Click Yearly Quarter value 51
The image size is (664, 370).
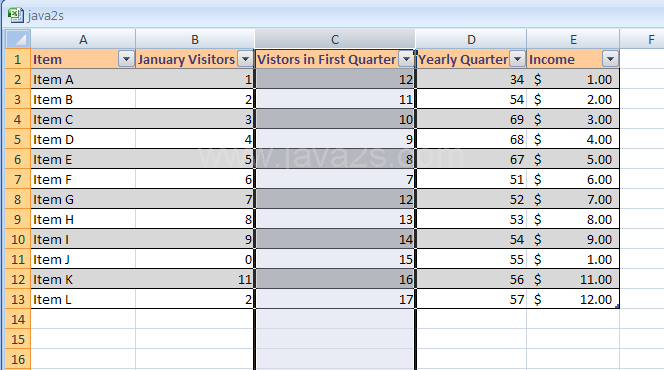point(471,179)
